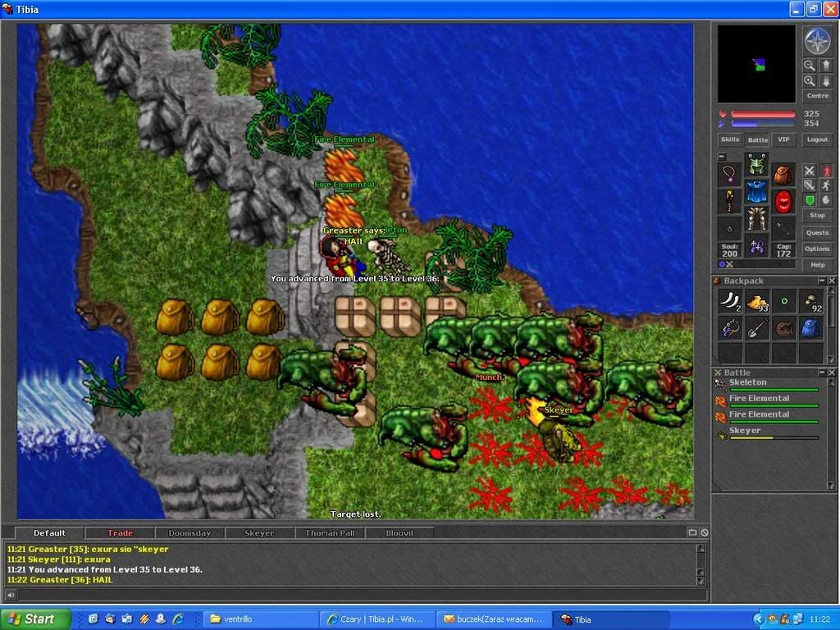The height and width of the screenshot is (630, 840).
Task: Click the blue mana bar
Action: click(x=763, y=124)
